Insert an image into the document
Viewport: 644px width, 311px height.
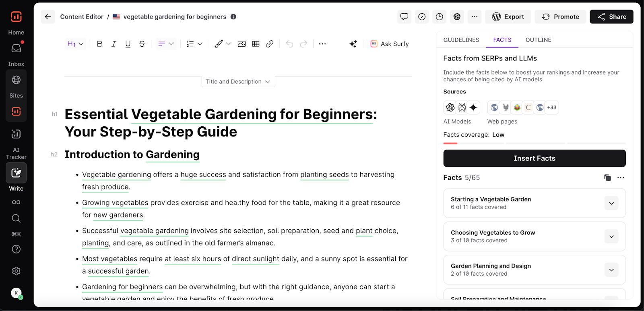242,44
